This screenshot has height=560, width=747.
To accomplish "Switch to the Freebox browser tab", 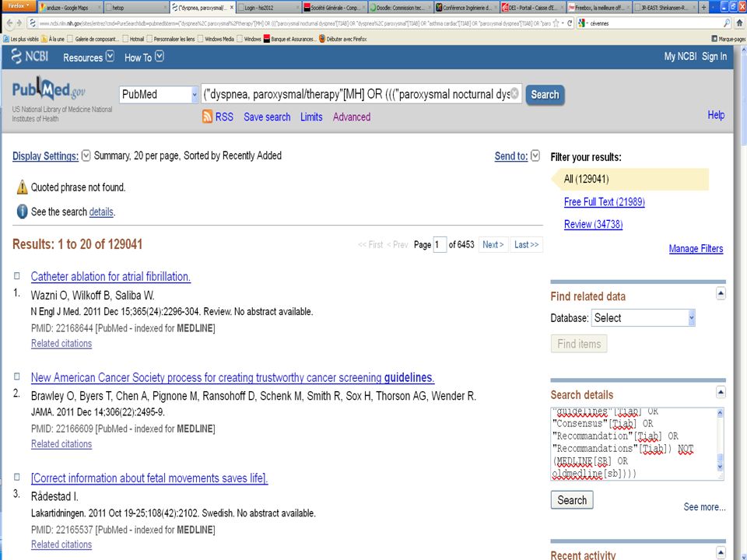I will click(599, 8).
